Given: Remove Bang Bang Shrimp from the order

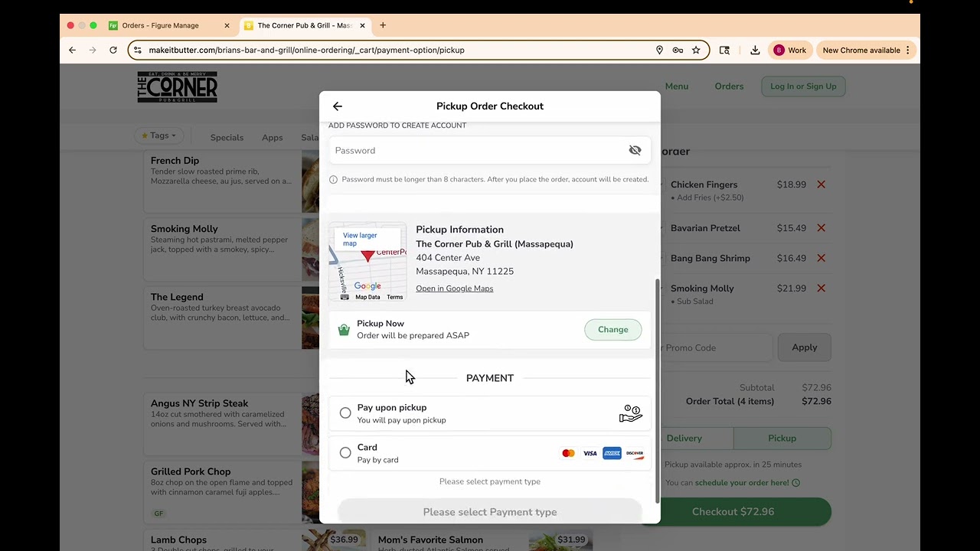Looking at the screenshot, I should 821,258.
